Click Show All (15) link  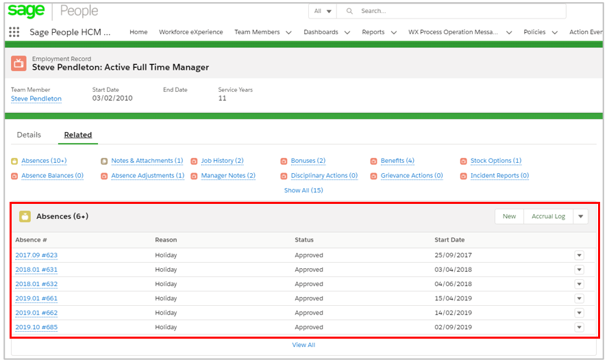303,190
